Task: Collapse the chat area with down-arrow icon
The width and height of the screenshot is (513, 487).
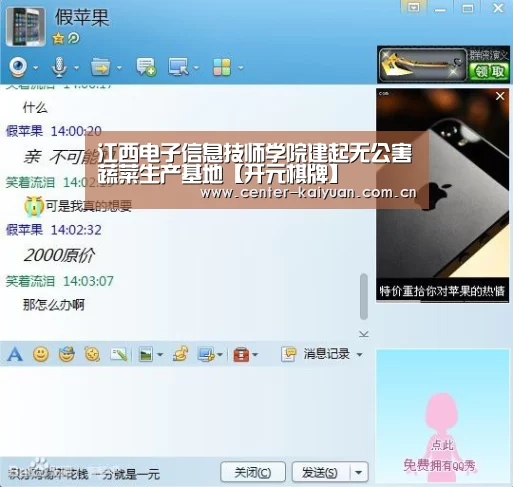Action: click(x=364, y=334)
